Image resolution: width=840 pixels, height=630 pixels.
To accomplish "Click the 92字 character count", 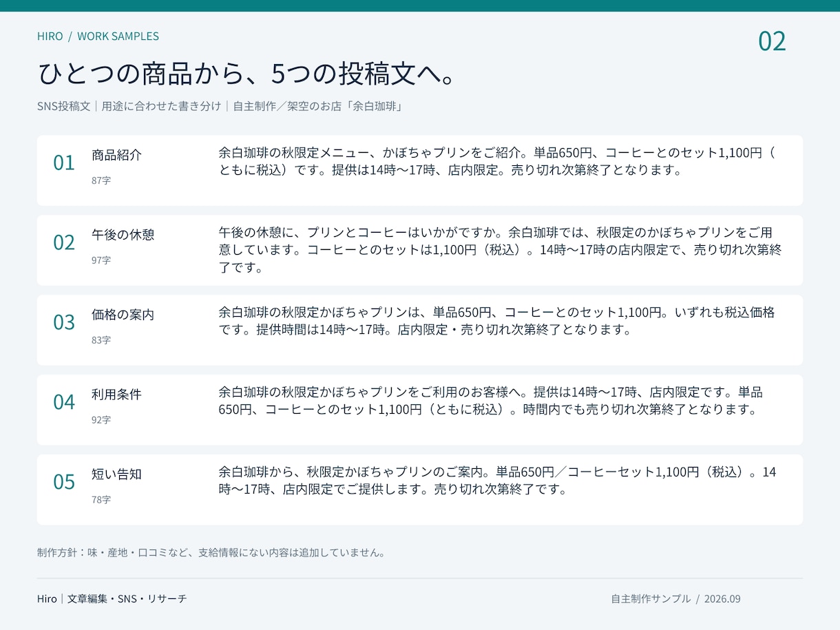I will [x=101, y=420].
